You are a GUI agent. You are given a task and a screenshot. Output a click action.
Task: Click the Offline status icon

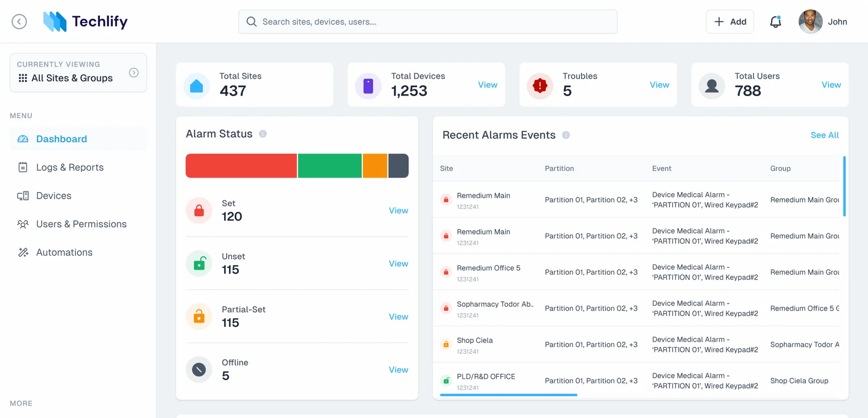point(199,370)
